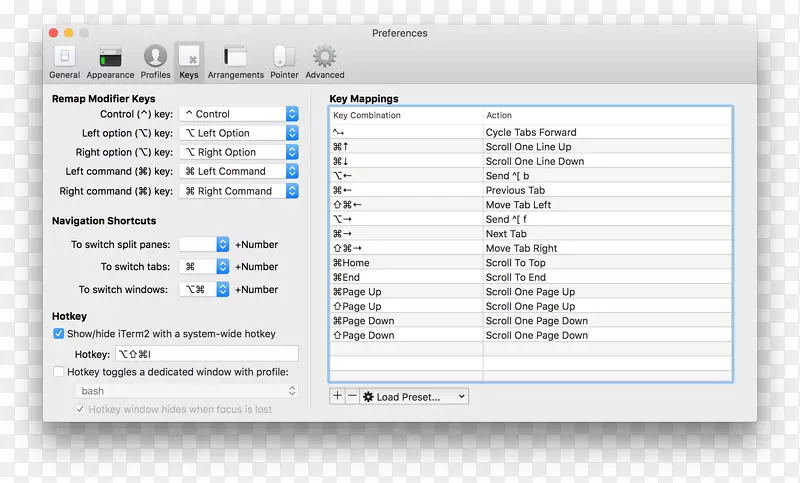Open the switch tabs modifier dropdown
The image size is (800, 483).
[205, 267]
